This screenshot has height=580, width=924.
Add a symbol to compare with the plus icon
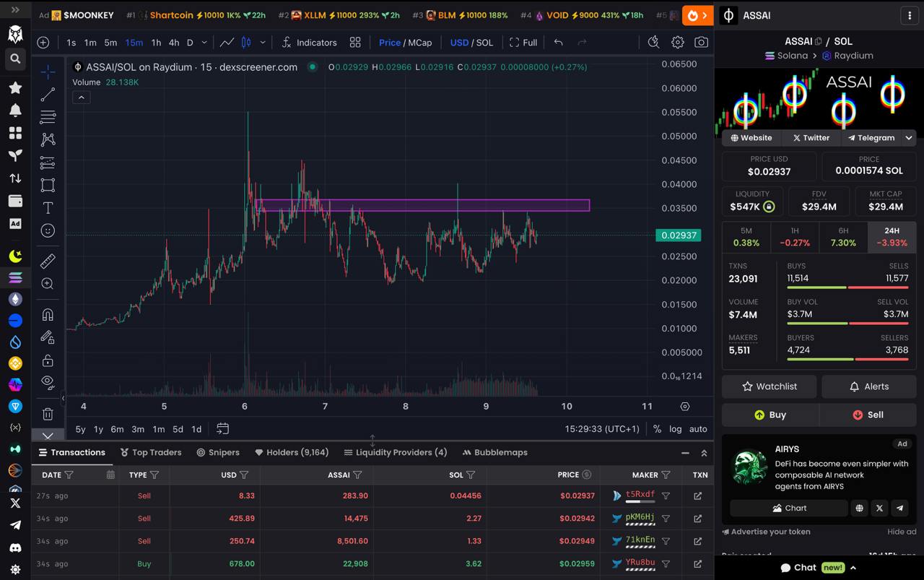point(43,43)
